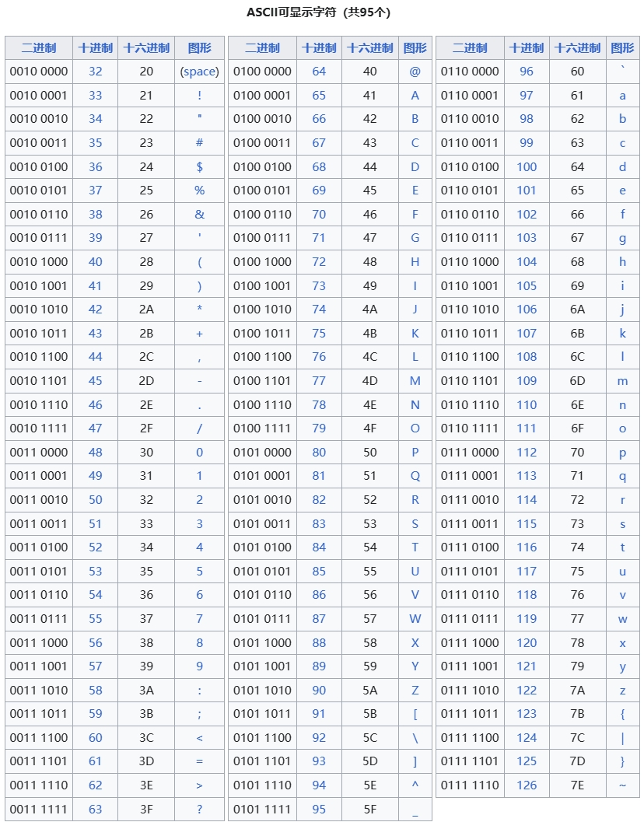The image size is (644, 829).
Task: Click the lowercase z character link
Action: [x=622, y=691]
